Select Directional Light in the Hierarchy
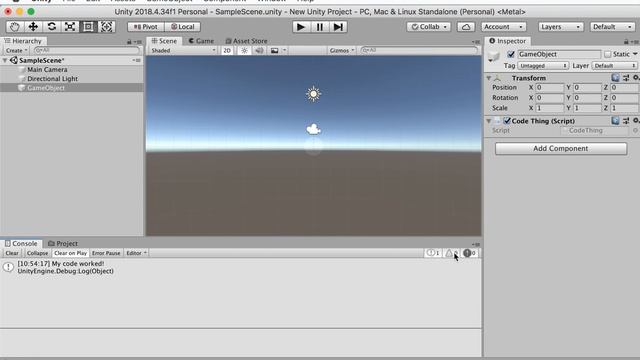This screenshot has height=360, width=640. [52, 79]
